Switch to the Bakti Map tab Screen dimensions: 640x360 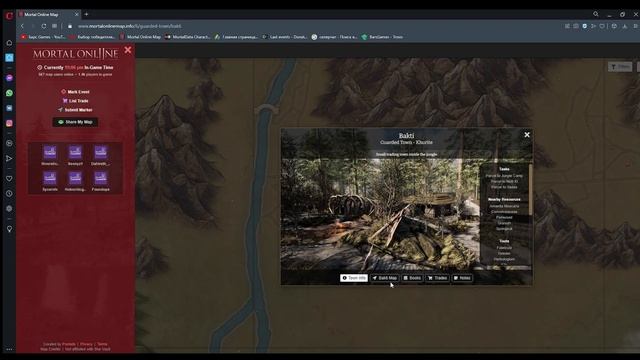384,278
